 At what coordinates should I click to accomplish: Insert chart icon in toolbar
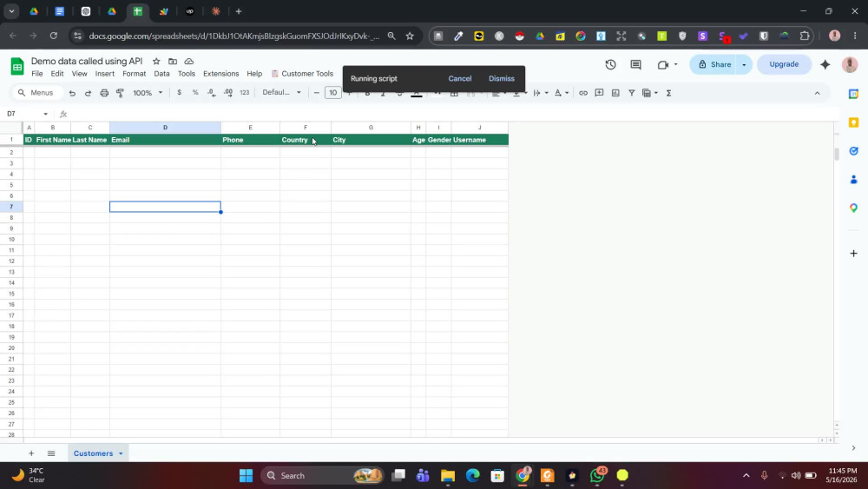pos(615,93)
